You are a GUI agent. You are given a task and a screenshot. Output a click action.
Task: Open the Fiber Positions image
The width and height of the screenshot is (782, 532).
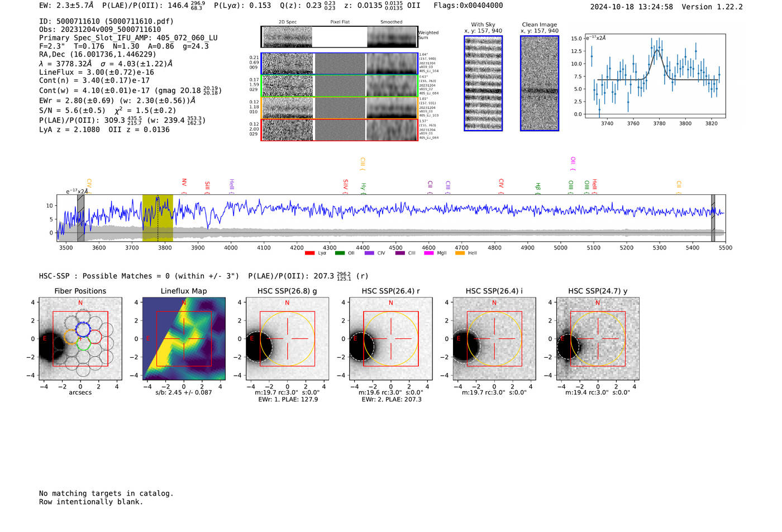[80, 339]
